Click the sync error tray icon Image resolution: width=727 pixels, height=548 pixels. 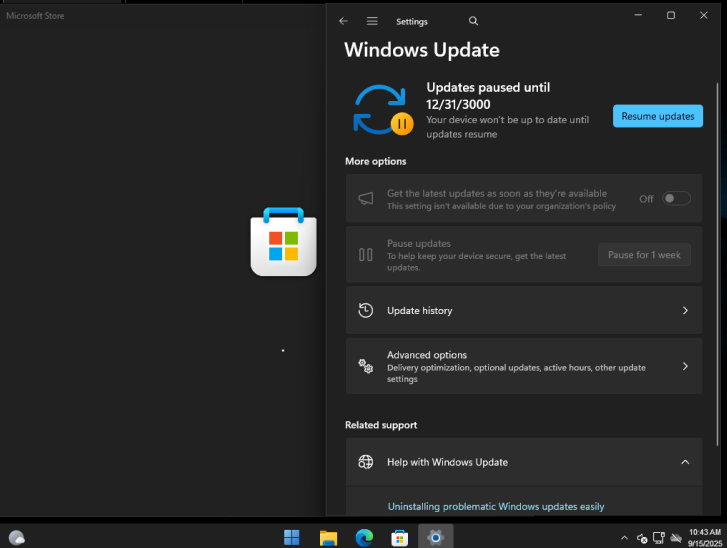pyautogui.click(x=642, y=538)
